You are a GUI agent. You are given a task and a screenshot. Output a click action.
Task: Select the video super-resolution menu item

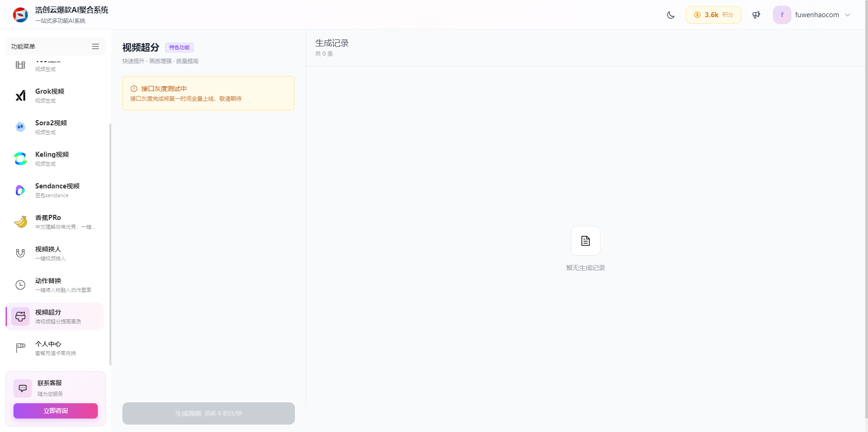tap(55, 316)
